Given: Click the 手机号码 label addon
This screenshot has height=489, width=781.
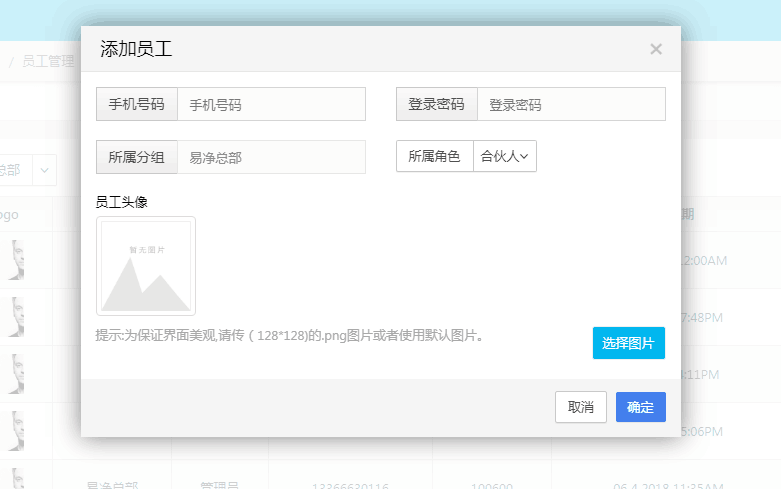Looking at the screenshot, I should point(137,104).
